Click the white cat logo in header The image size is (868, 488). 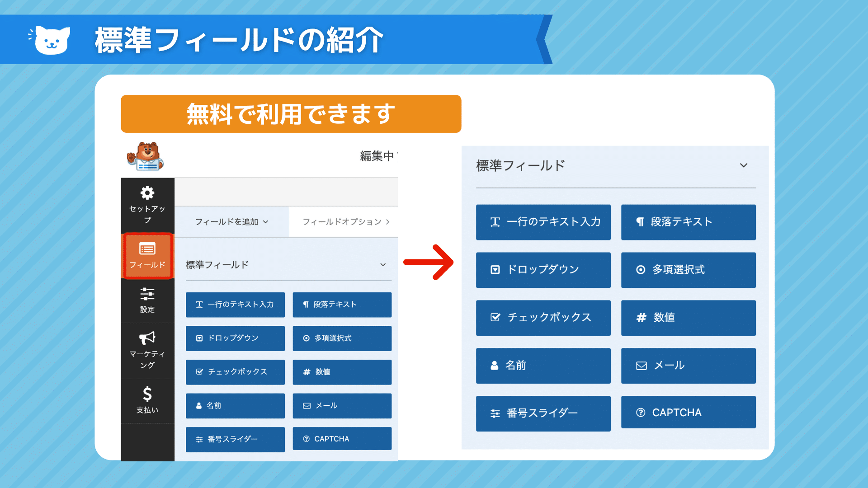[x=52, y=40]
